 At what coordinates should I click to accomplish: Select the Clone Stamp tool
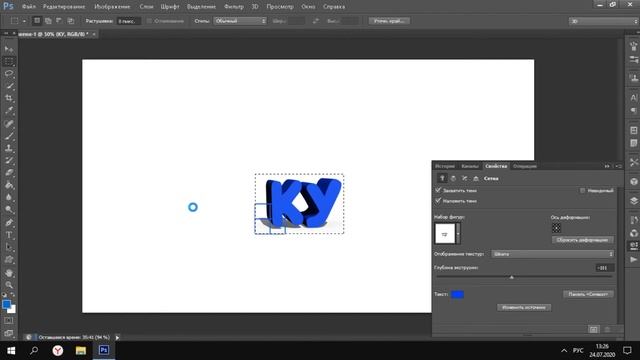(9, 148)
